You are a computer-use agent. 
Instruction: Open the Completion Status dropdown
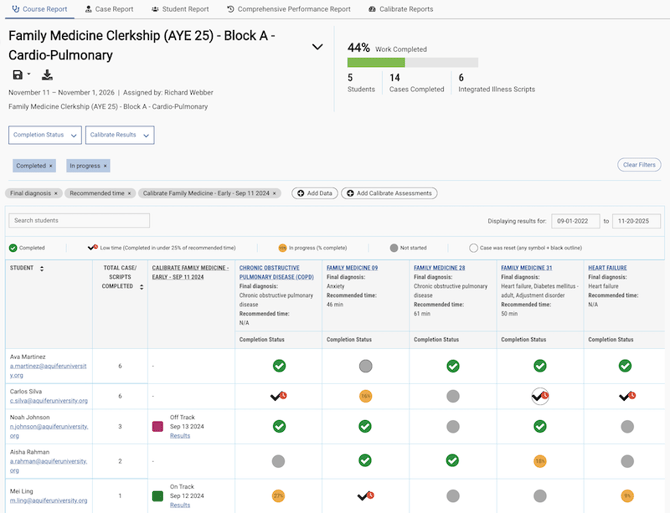(x=44, y=135)
